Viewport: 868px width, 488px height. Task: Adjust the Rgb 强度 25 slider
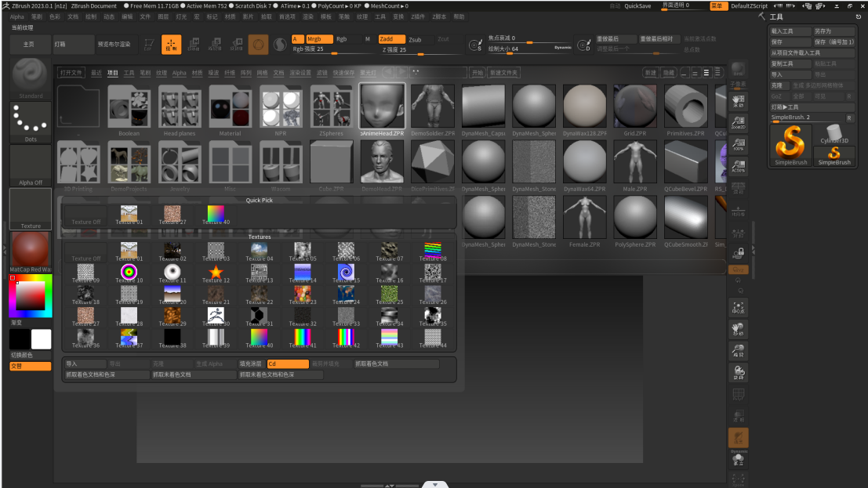(x=334, y=49)
